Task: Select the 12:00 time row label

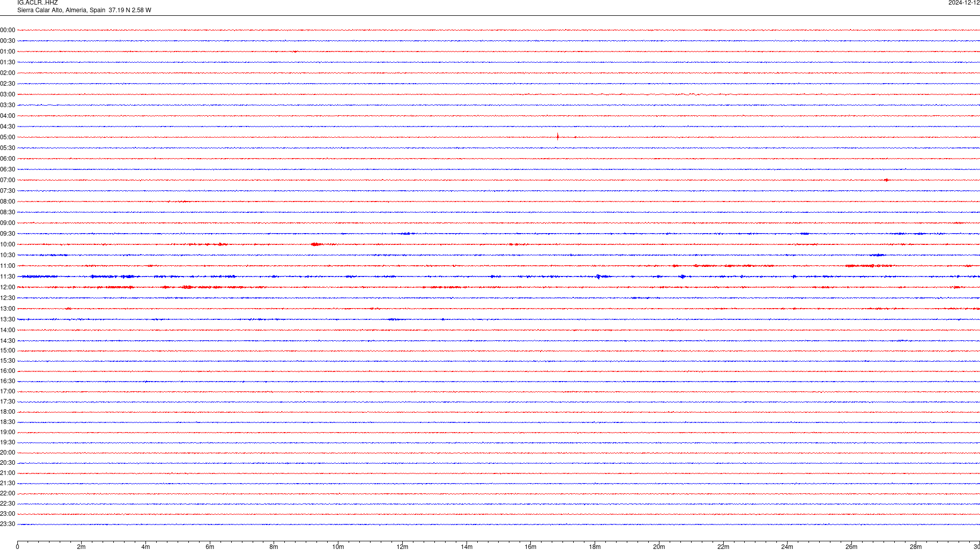Action: tap(8, 287)
